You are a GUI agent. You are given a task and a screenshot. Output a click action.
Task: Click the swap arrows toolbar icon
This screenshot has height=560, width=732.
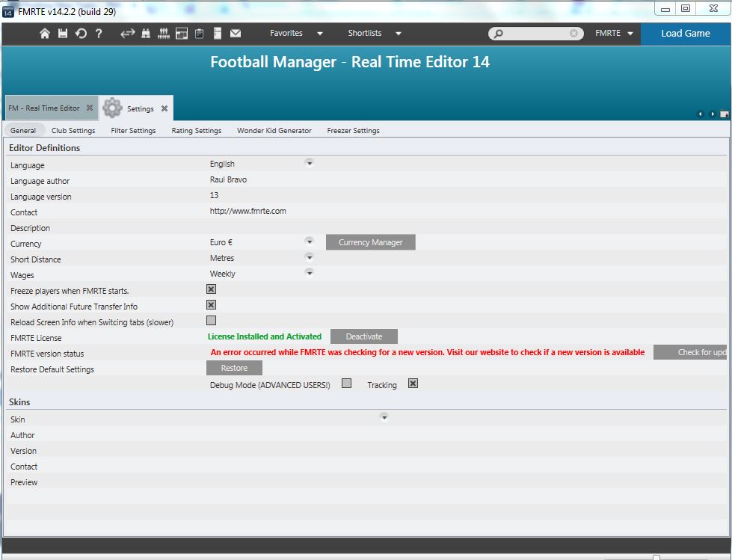(x=127, y=33)
